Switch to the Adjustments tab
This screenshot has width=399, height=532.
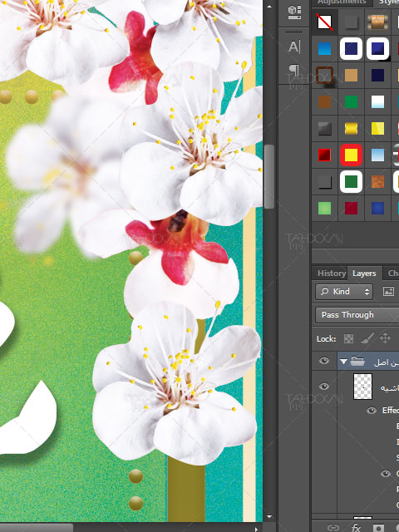(x=342, y=2)
